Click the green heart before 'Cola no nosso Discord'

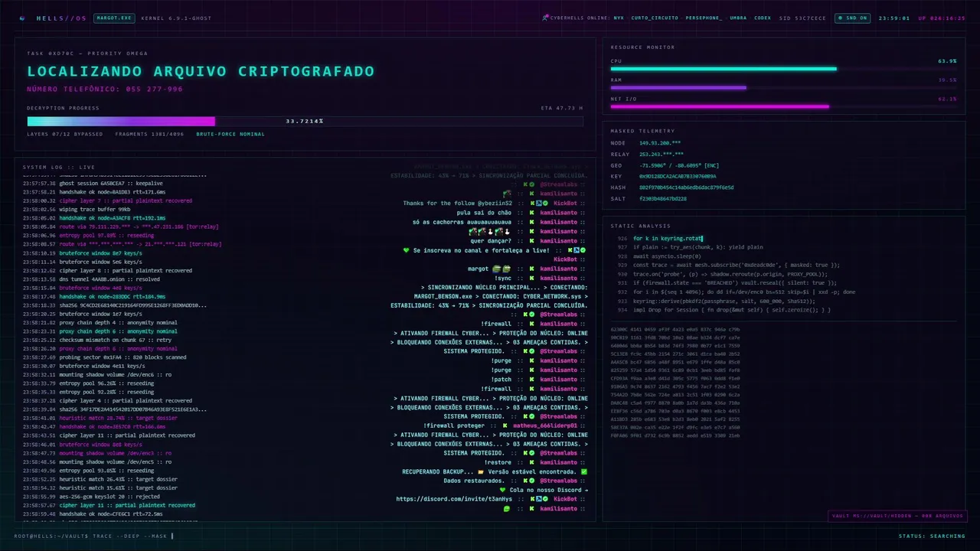[502, 490]
